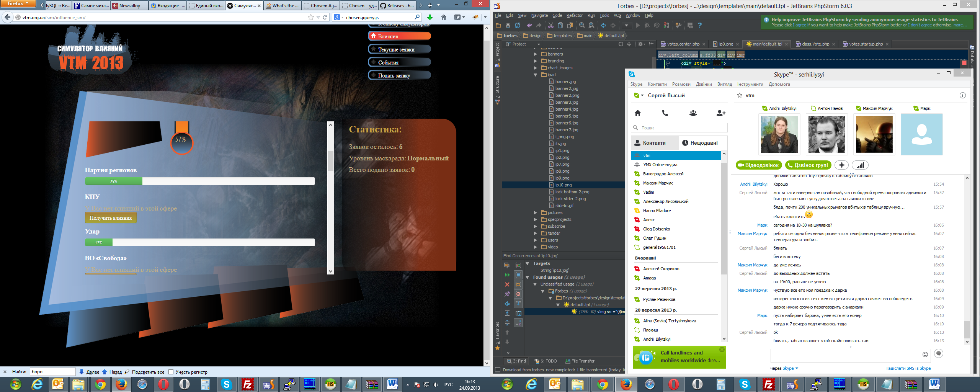Open the gear dropdown in Project panel header

[x=641, y=44]
